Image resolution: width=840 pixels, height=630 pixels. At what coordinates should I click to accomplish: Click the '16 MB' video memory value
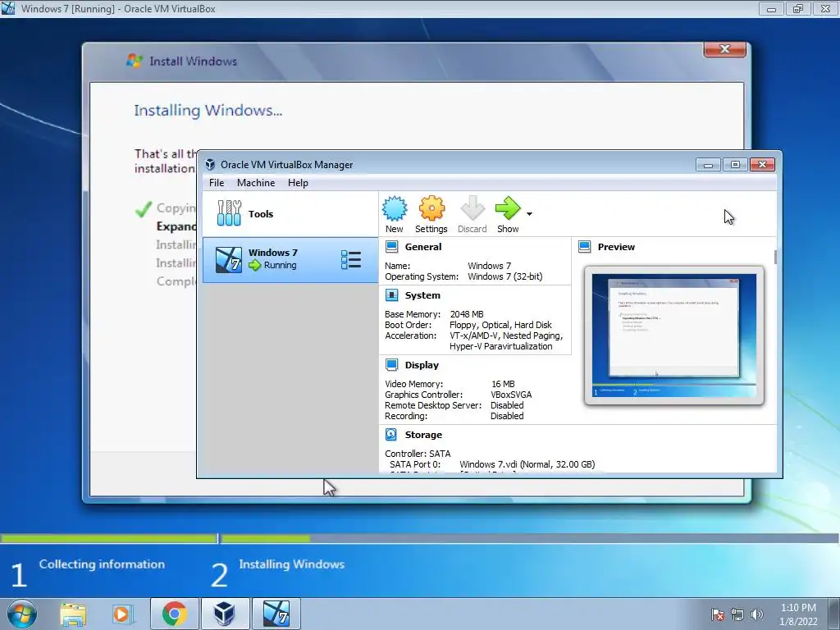(503, 384)
